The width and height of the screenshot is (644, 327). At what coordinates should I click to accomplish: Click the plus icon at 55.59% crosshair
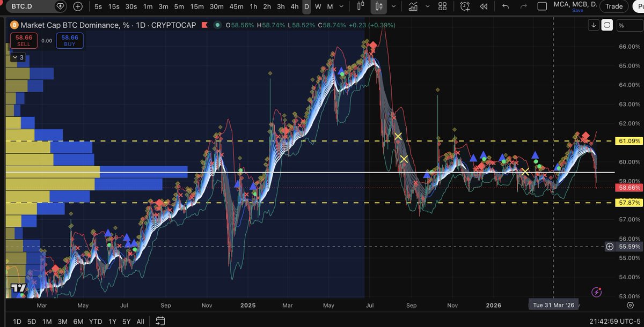(610, 247)
